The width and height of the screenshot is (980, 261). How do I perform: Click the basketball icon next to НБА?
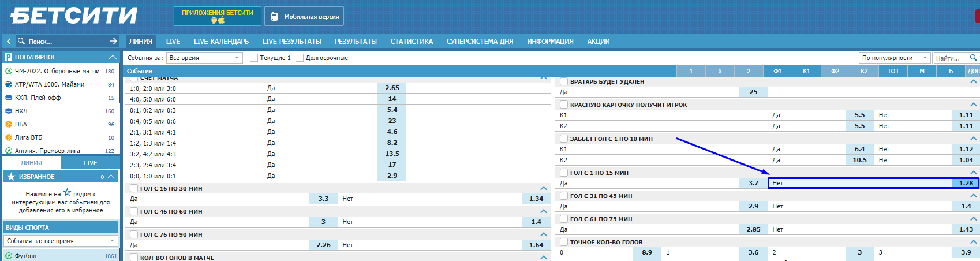9,124
